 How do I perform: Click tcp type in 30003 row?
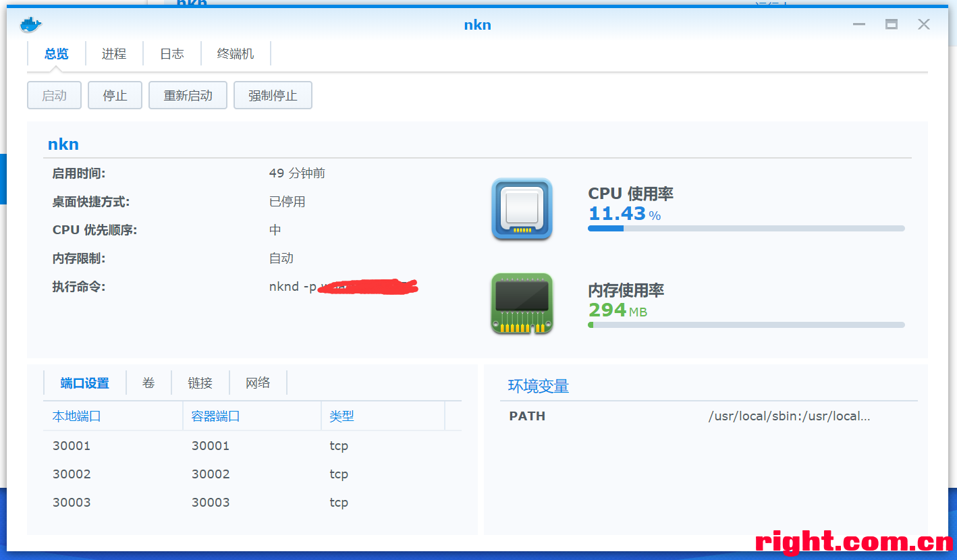[339, 503]
